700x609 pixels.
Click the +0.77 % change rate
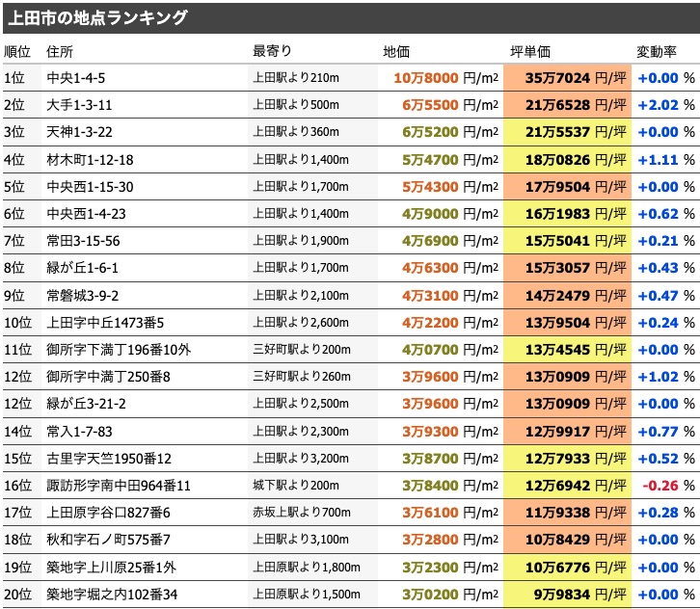tap(666, 432)
